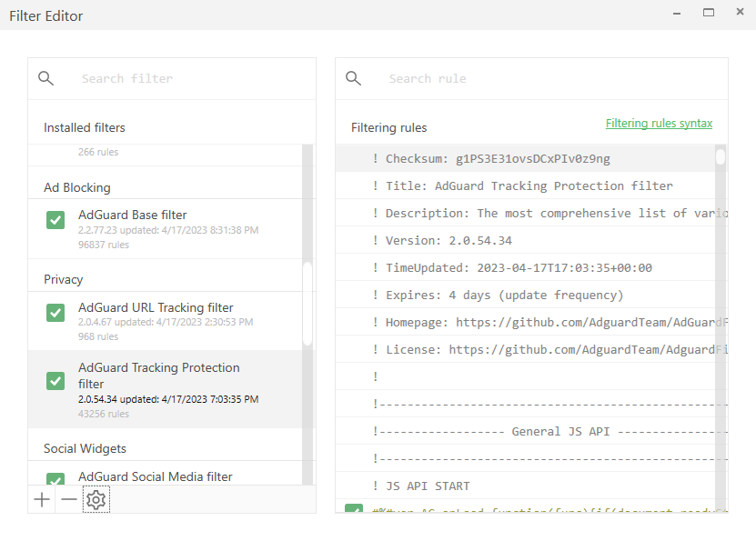Screen dimensions: 756x541
Task: Click the add filter plus icon
Action: coord(42,499)
